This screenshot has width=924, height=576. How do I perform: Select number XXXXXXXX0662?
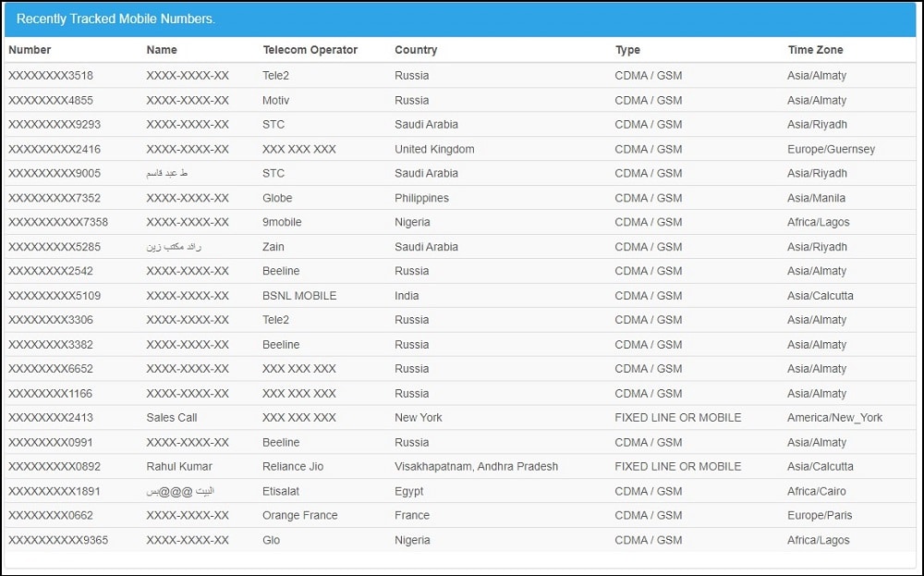point(51,515)
